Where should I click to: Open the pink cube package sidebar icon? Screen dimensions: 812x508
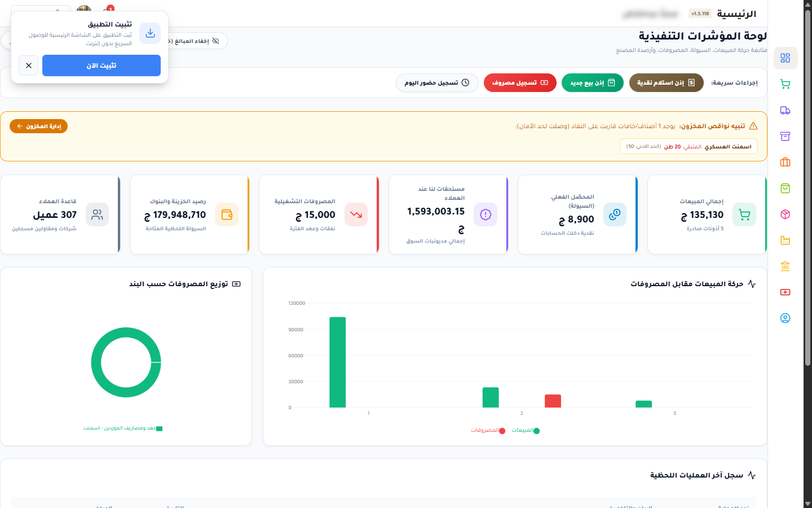[x=785, y=214]
